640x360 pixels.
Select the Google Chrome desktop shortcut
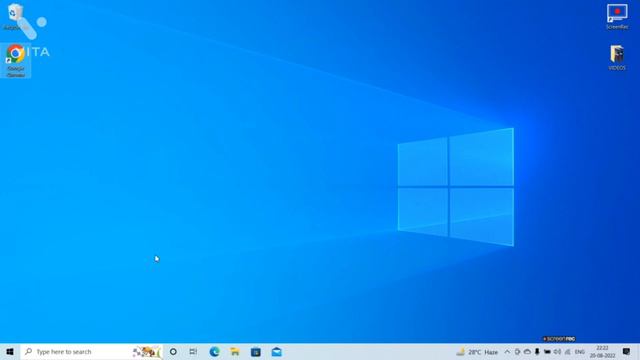click(16, 60)
